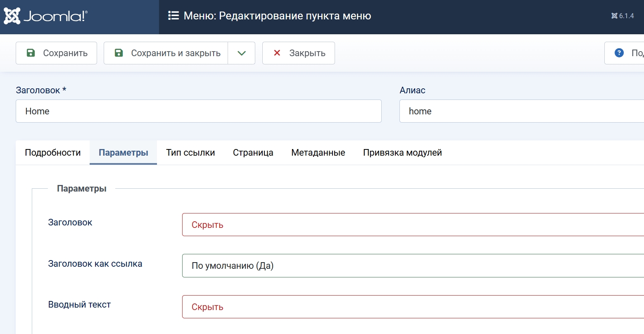The image size is (644, 334).
Task: Click the menu list icon beside page title
Action: [x=173, y=16]
